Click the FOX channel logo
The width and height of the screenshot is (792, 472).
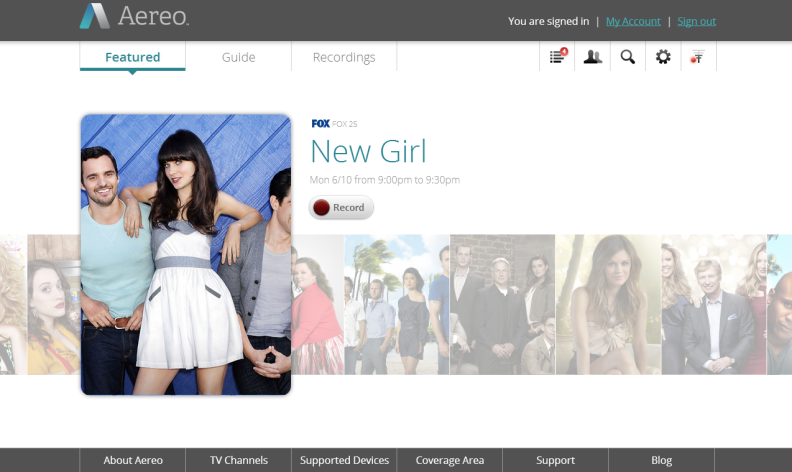[x=320, y=123]
